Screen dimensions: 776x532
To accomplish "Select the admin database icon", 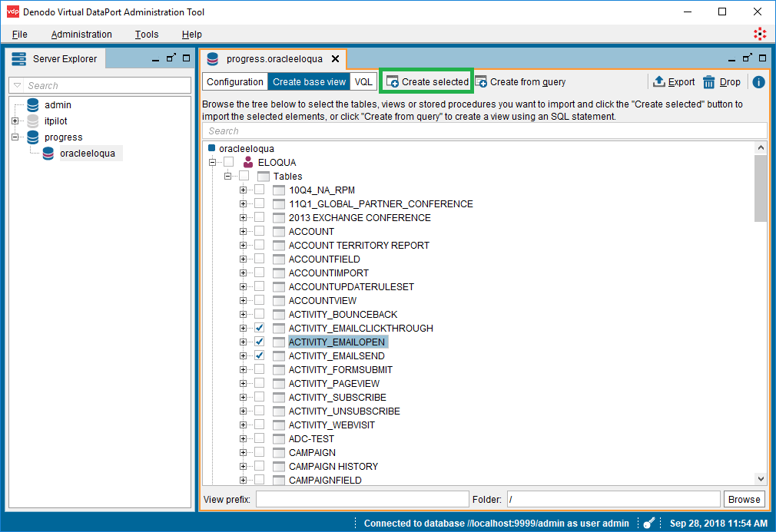I will 33,105.
